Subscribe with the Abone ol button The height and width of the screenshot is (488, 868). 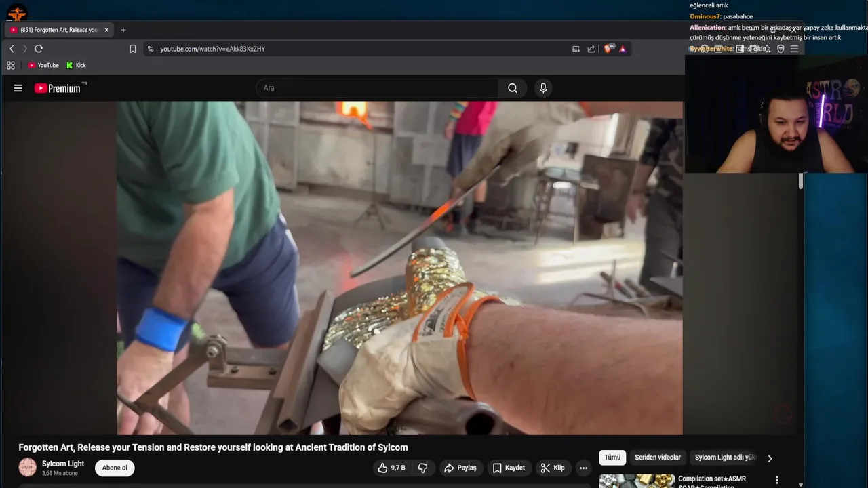(x=115, y=468)
